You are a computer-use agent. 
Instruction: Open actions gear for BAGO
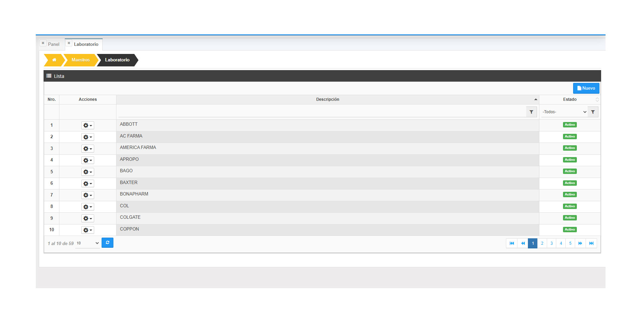87,172
